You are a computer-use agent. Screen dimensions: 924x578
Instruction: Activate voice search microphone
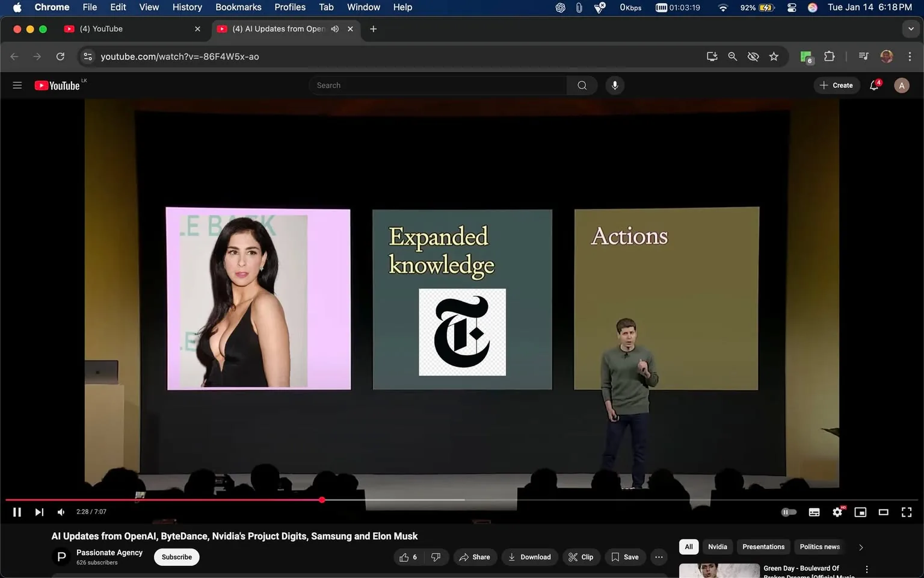pyautogui.click(x=614, y=85)
